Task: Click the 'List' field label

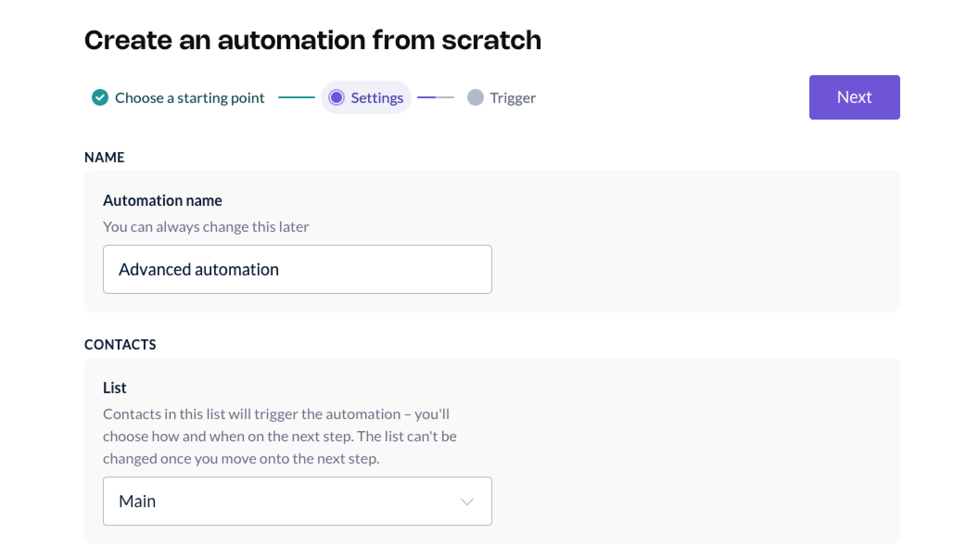Action: pyautogui.click(x=114, y=388)
